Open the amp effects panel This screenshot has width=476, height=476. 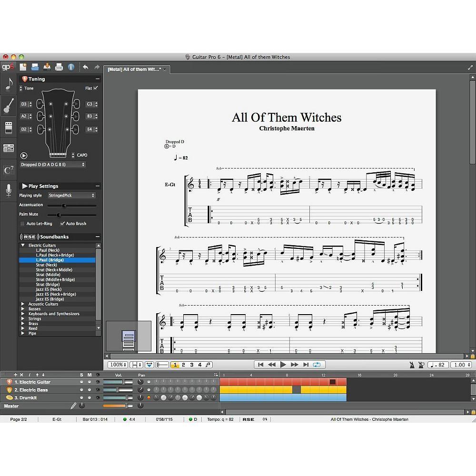coord(9,127)
